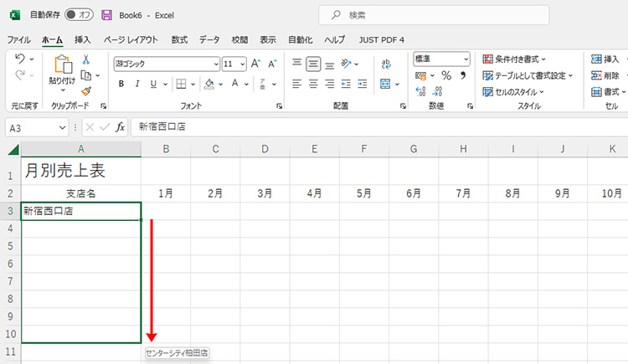Screen dimensions: 628x364
Task: Click the Save floppy disk icon
Action: pyautogui.click(x=106, y=15)
